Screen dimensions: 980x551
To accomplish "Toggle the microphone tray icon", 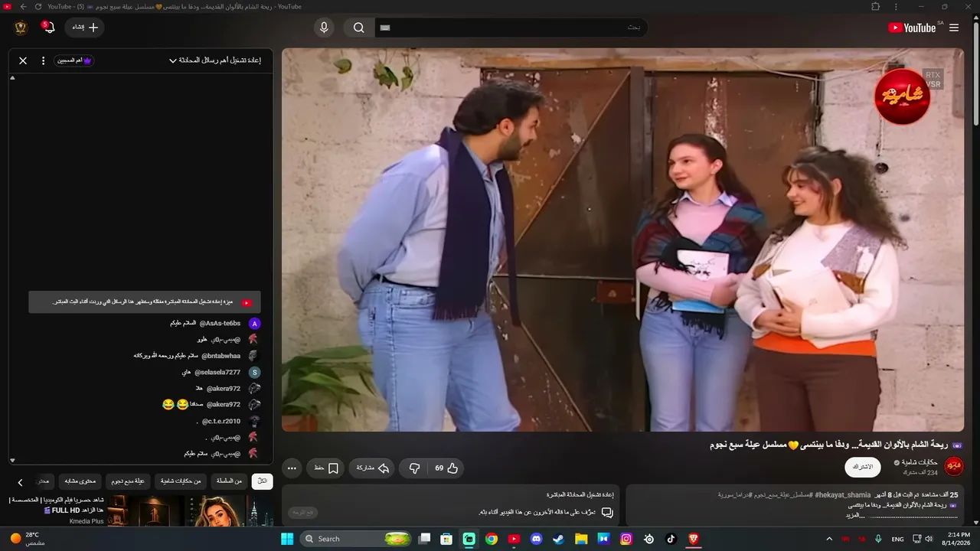I will coord(878,539).
